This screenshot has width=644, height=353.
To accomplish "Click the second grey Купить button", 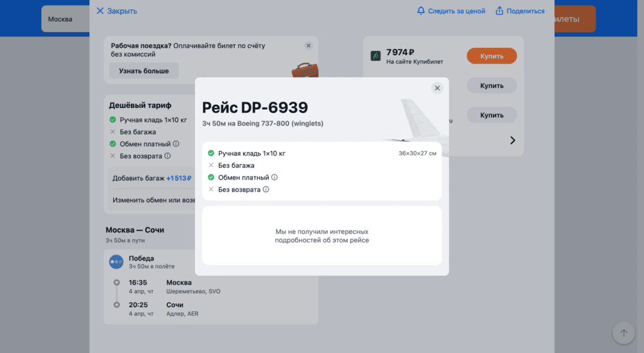I will (x=492, y=85).
